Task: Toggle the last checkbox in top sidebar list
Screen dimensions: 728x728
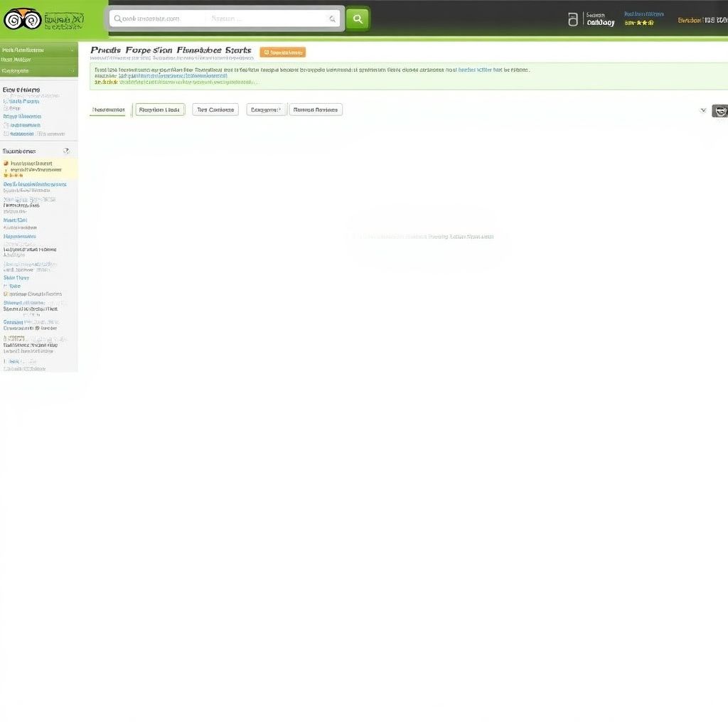Action: 6,134
